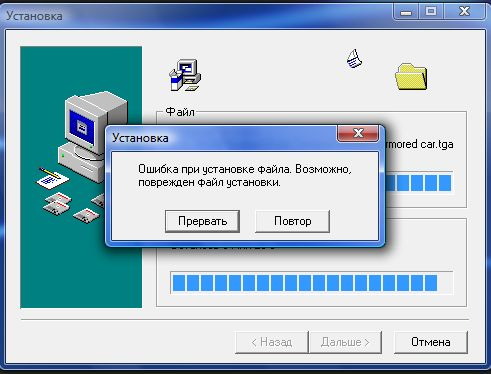Viewport: 491px width, 374px height.
Task: Click the yellow folder icon
Action: (x=411, y=77)
